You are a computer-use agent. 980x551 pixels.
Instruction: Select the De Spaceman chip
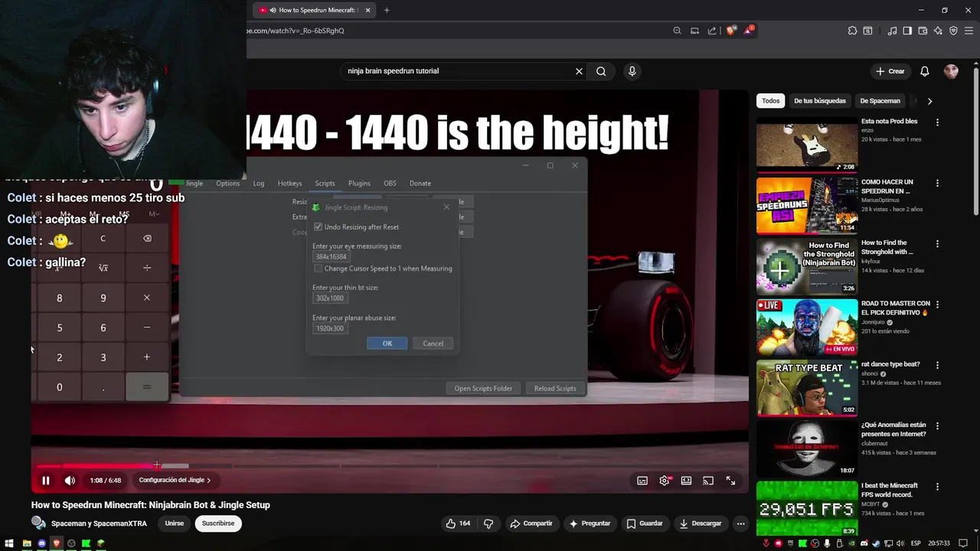click(x=880, y=101)
